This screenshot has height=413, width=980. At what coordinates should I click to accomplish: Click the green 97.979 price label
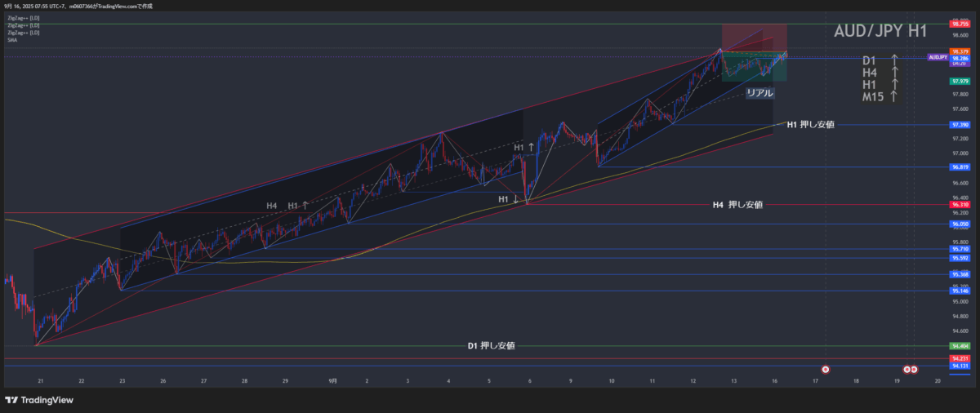click(960, 82)
